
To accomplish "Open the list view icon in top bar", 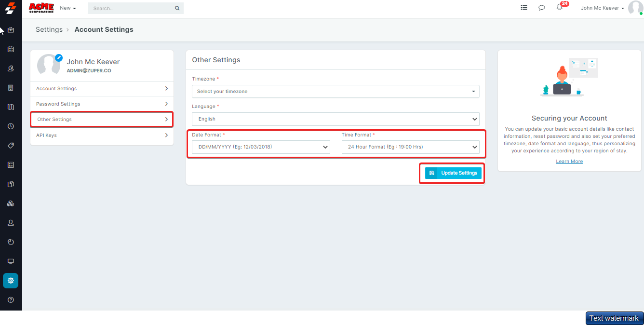I will click(x=524, y=8).
